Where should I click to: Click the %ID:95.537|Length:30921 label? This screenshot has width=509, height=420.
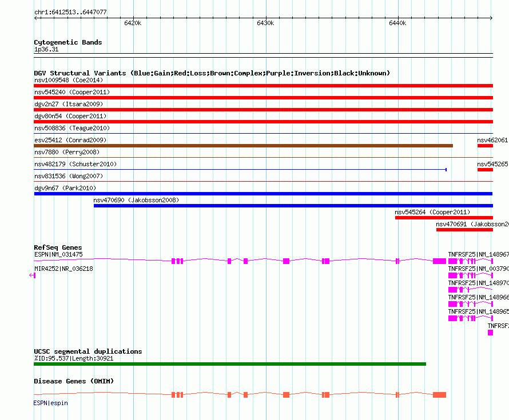74,358
